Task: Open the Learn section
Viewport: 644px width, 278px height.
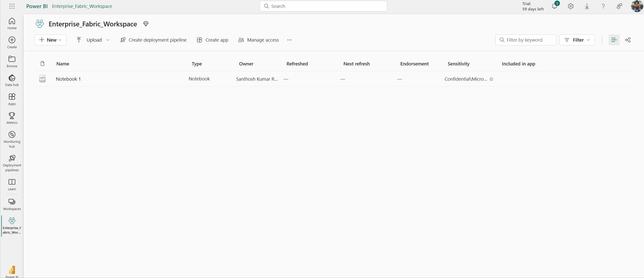Action: click(x=11, y=184)
